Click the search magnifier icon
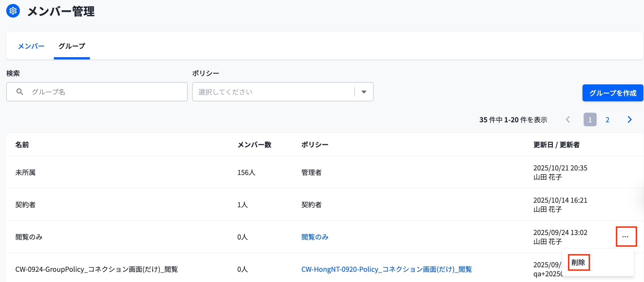 pos(20,92)
